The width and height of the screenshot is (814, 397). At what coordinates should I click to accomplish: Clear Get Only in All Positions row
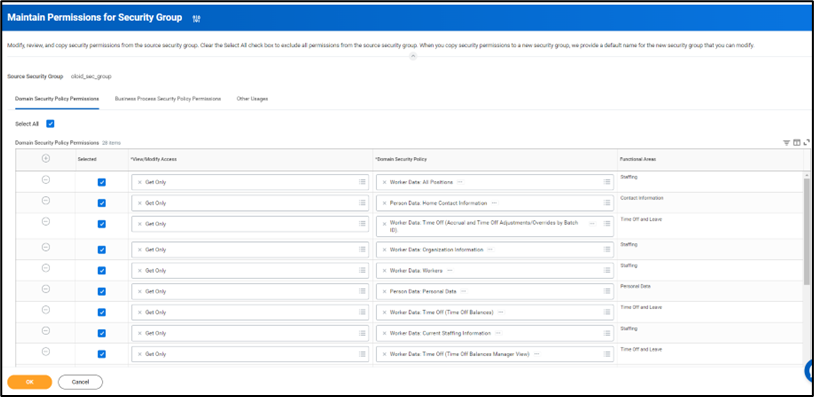click(139, 182)
